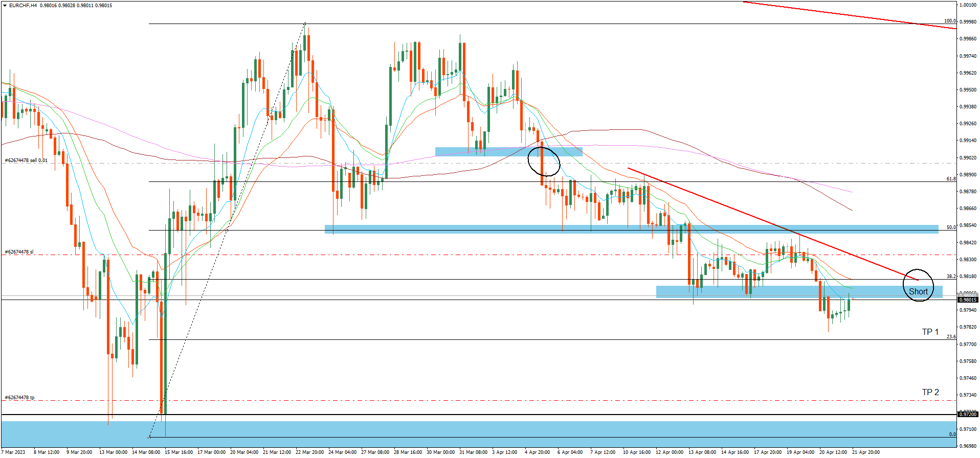The height and width of the screenshot is (458, 980).
Task: Click '20 Mar 04:00' on the time axis
Action: click(244, 452)
